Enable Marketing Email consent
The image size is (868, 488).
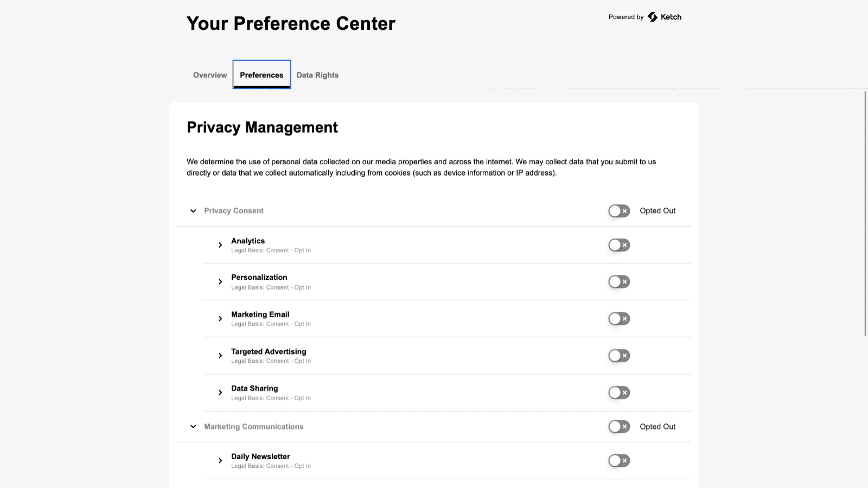click(x=618, y=318)
